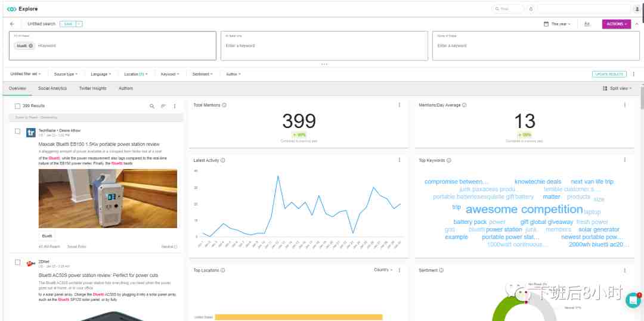Click the UPDATE RESULTS button
This screenshot has height=321, width=644.
coord(609,74)
